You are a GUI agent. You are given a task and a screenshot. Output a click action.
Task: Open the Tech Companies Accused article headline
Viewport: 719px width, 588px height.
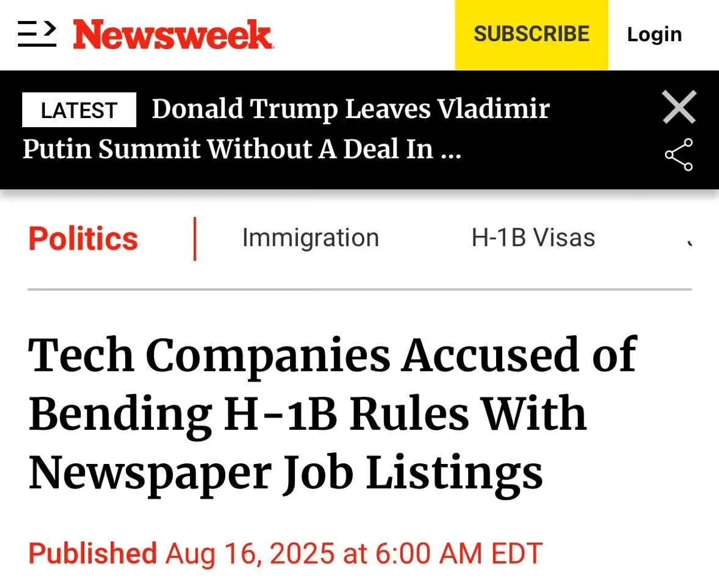click(333, 355)
